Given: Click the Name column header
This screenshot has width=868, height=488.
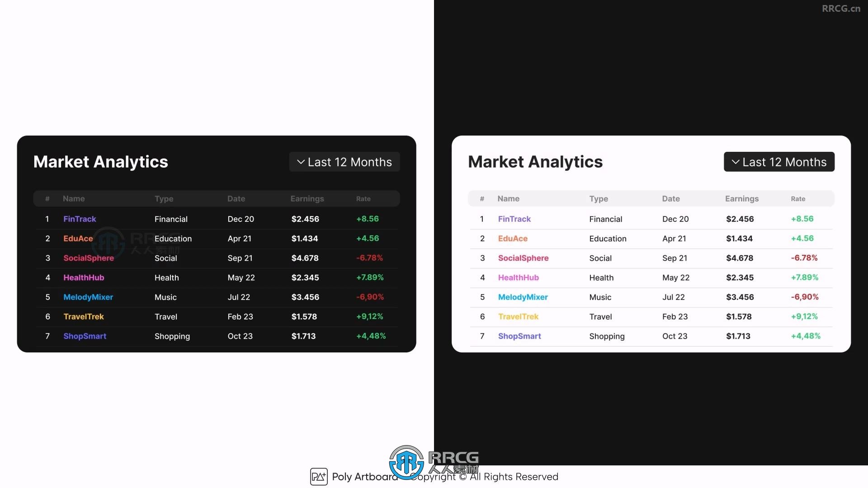Looking at the screenshot, I should coord(73,198).
